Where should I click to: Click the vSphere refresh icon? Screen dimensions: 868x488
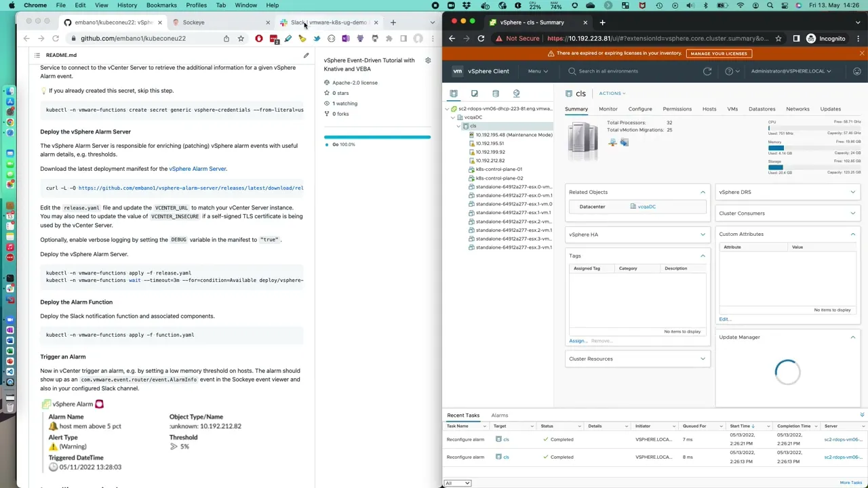[x=707, y=71]
